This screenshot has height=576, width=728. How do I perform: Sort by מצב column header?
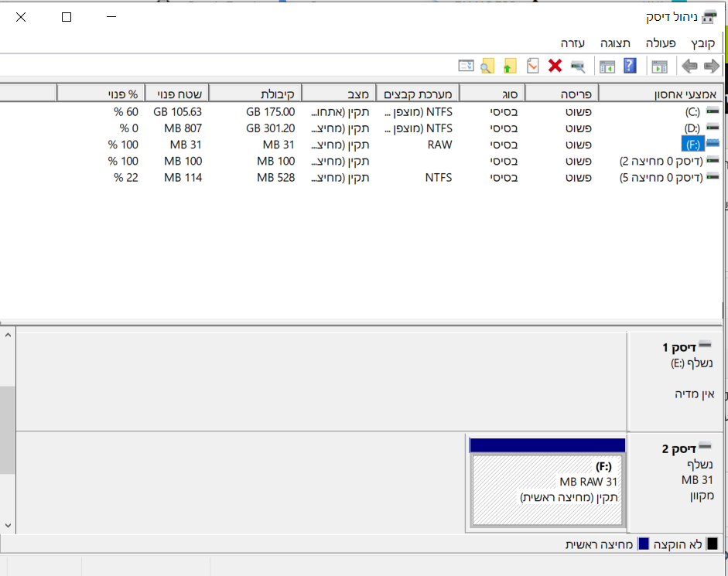tap(338, 94)
